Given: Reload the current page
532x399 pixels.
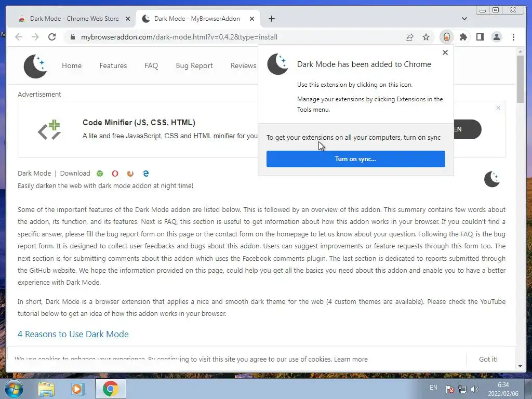Looking at the screenshot, I should tap(52, 37).
